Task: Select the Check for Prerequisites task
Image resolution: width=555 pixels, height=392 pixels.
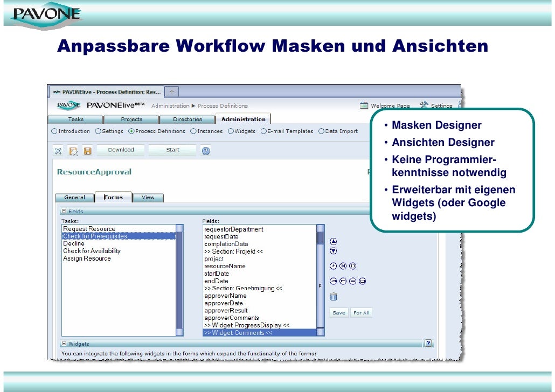Action: 119,236
